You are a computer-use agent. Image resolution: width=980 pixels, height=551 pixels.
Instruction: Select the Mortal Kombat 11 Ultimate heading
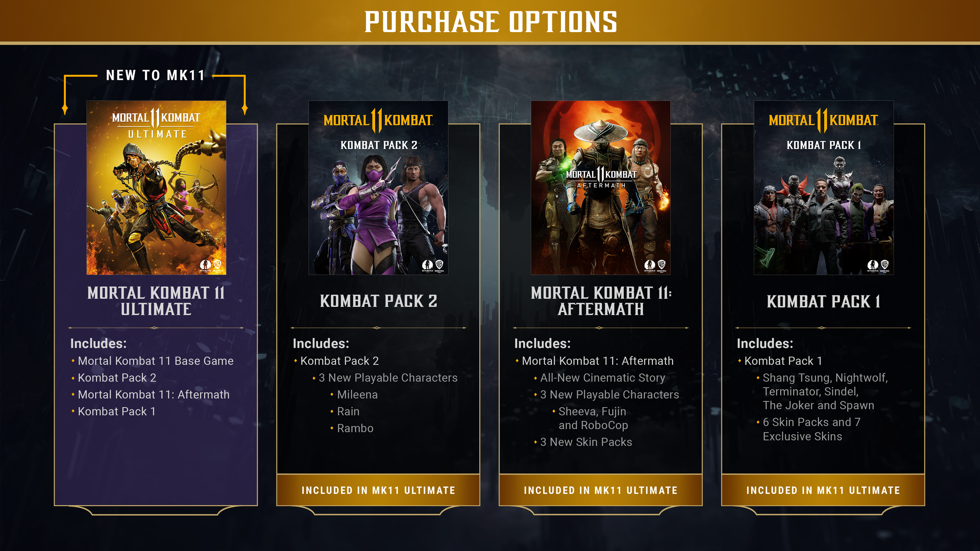click(156, 301)
